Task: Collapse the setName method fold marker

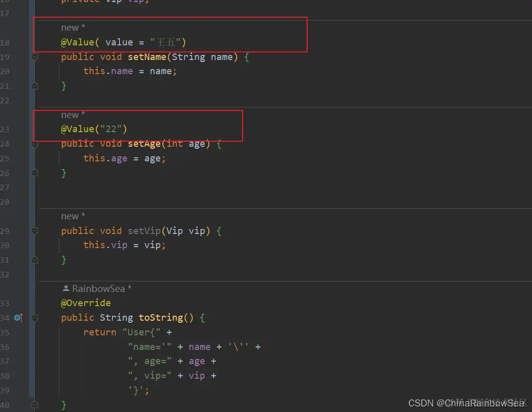Action: point(35,57)
